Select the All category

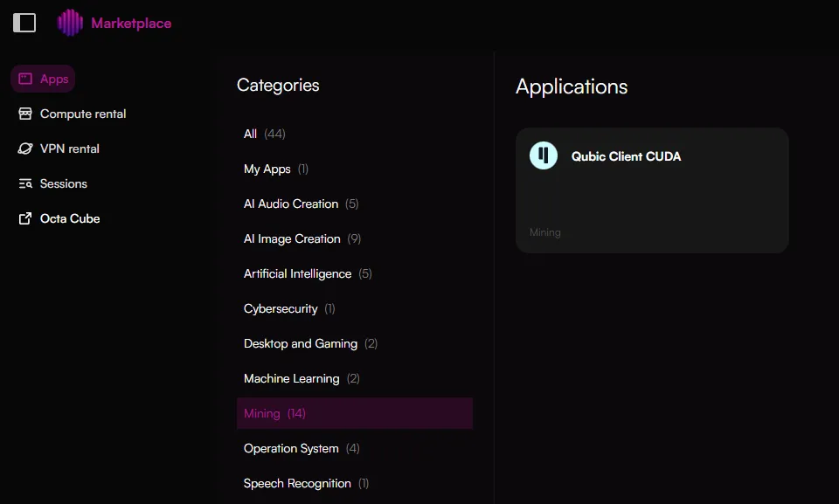[355, 134]
